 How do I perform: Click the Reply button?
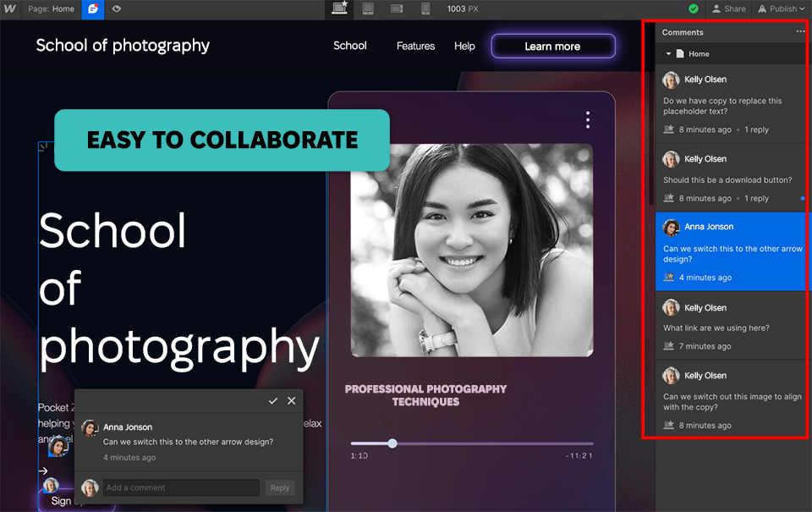[280, 487]
